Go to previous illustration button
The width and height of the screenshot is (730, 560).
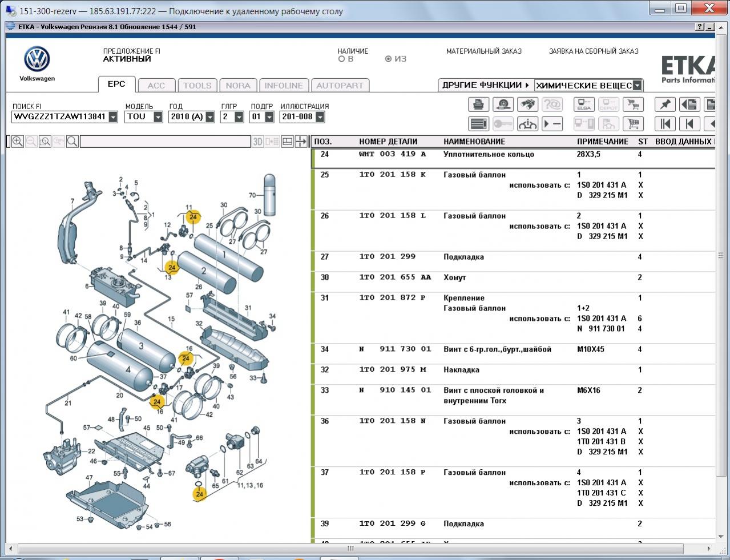689,123
